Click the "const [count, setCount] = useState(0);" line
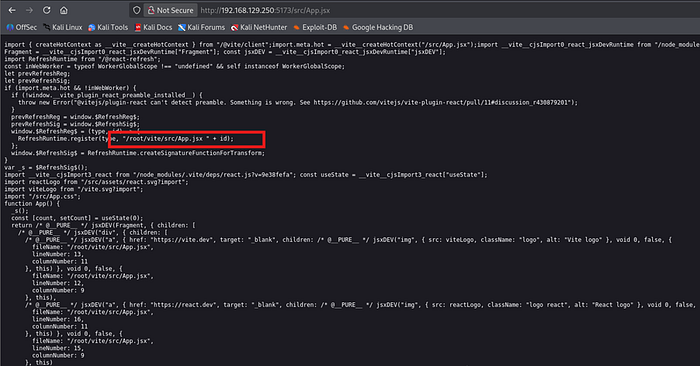This screenshot has height=366, width=700. click(77, 218)
